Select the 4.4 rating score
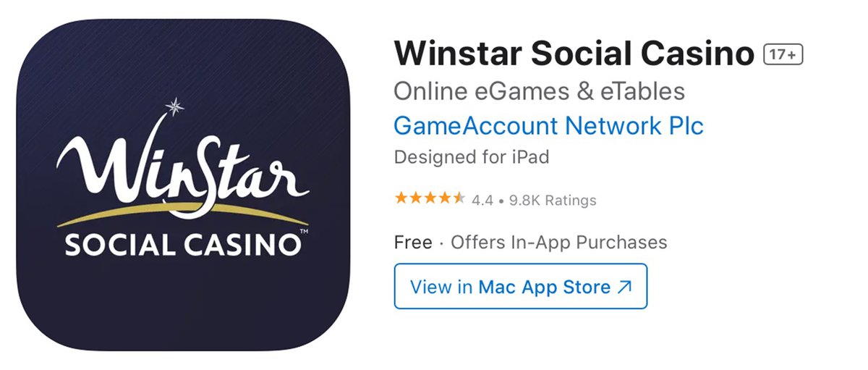 pos(482,200)
